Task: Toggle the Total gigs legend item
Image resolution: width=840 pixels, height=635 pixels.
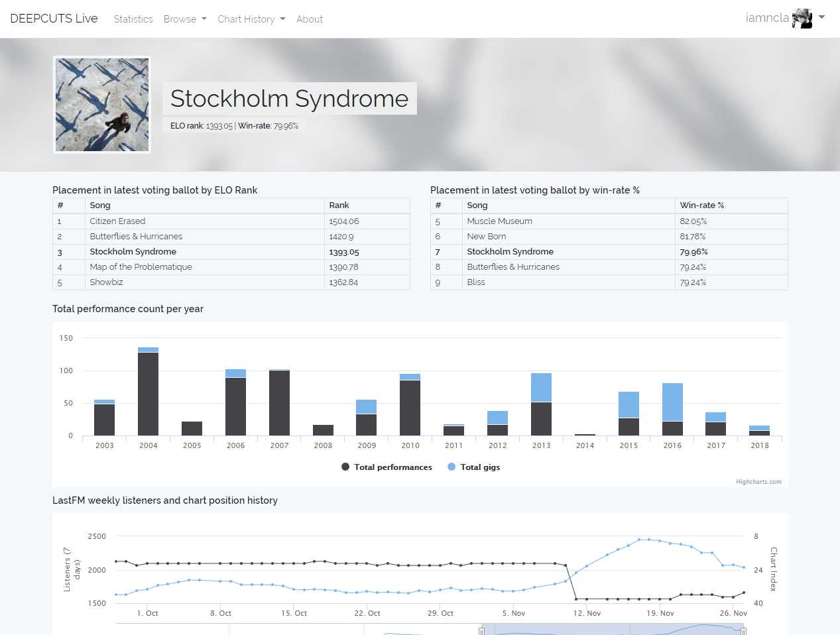Action: click(473, 467)
